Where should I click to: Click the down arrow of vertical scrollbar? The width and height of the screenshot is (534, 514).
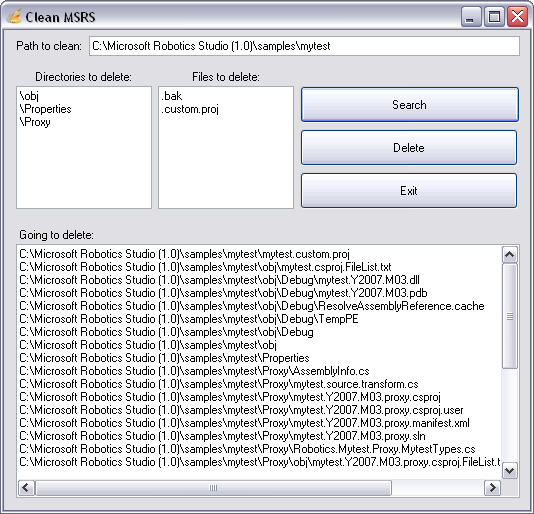coord(510,470)
